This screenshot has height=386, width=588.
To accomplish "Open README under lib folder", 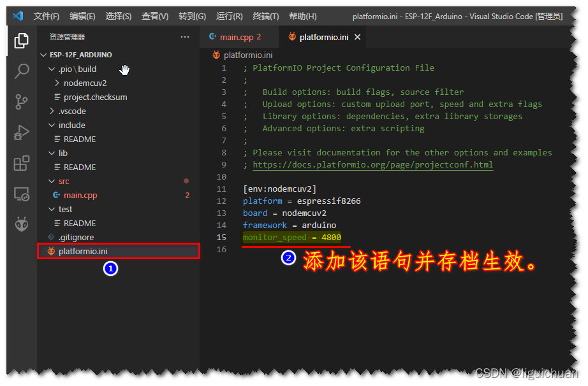I will click(80, 167).
